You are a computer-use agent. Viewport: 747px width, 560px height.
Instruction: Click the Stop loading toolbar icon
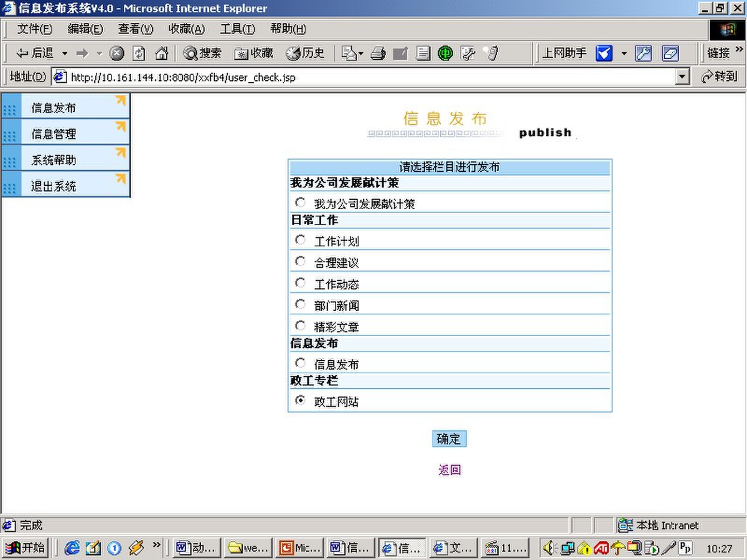click(x=117, y=54)
